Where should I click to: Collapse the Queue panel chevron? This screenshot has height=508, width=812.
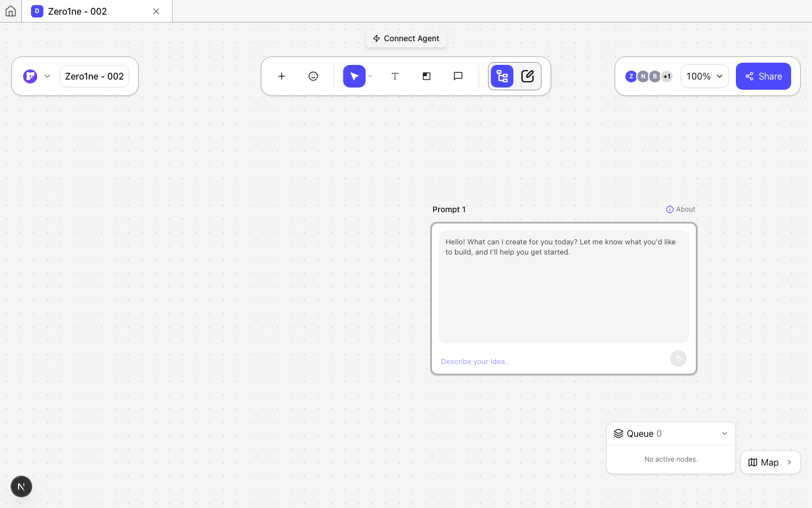click(x=725, y=433)
